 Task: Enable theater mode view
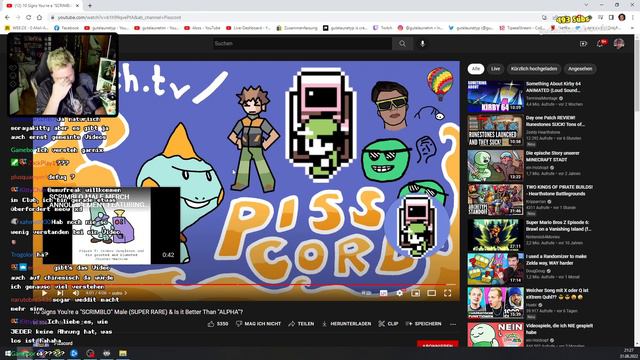431,293
